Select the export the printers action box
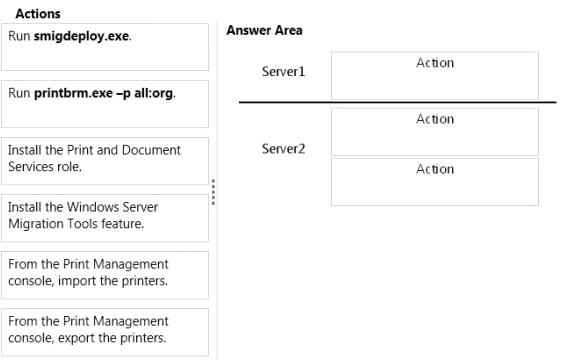The width and height of the screenshot is (563, 362). point(105,332)
